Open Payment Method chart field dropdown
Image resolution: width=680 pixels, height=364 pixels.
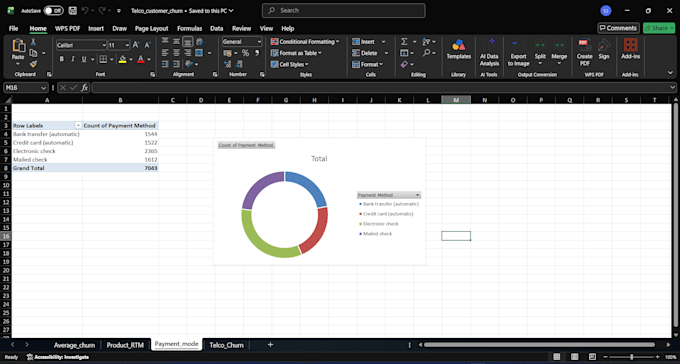417,195
